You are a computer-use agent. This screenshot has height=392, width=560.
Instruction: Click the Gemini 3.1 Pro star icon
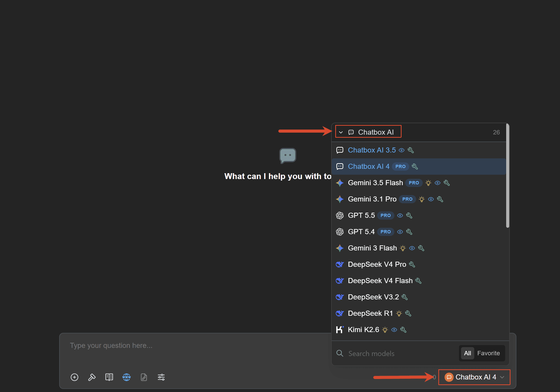pos(340,199)
